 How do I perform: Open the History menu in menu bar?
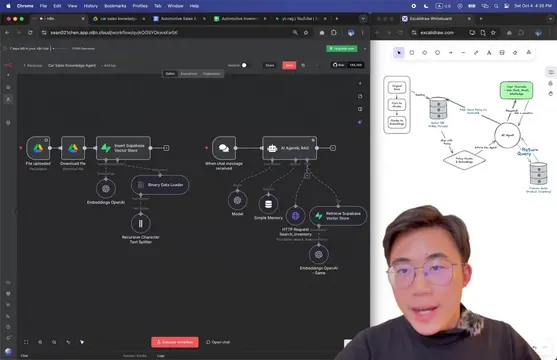tap(91, 6)
